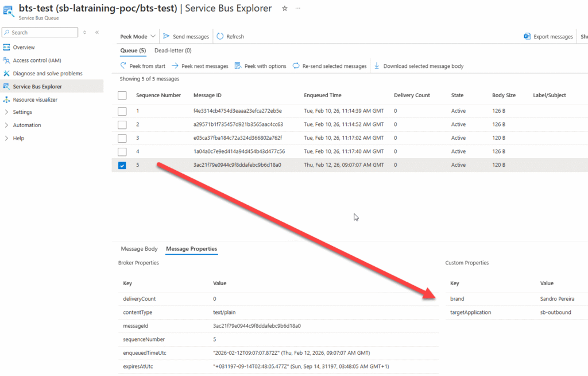Click Peek next messages arrow icon
588x376 pixels.
[175, 66]
